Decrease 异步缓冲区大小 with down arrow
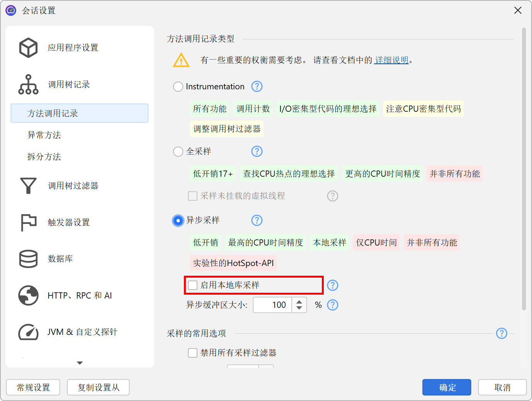532x401 pixels. (299, 308)
